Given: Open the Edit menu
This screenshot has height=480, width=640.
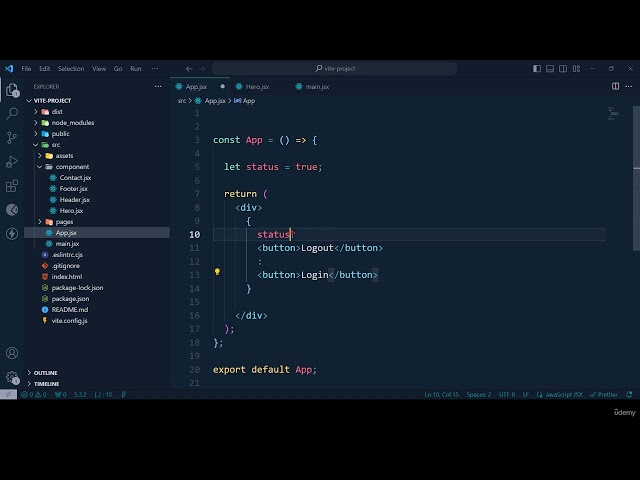Looking at the screenshot, I should click(44, 69).
